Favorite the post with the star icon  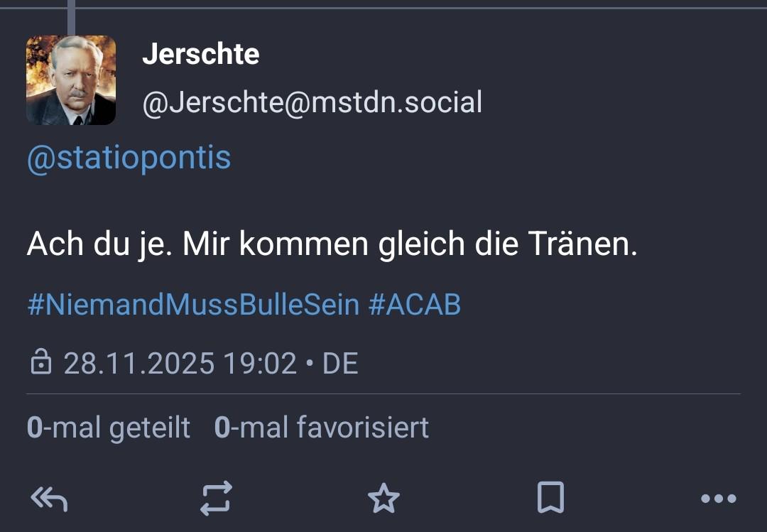click(x=383, y=499)
